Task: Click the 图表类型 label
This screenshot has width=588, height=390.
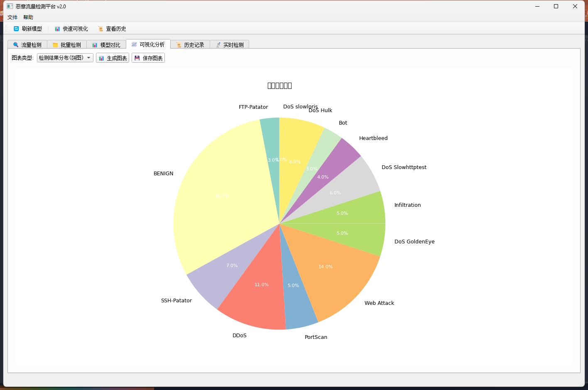Action: [x=22, y=58]
